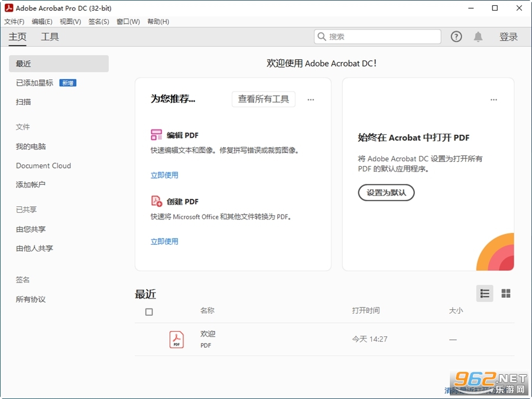The height and width of the screenshot is (399, 532).
Task: Switch to list view of recent files
Action: (485, 293)
